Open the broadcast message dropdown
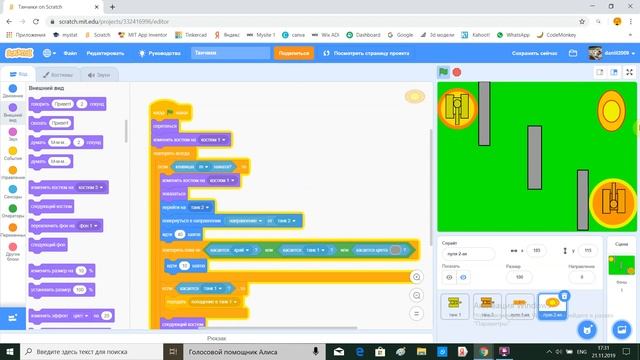The height and width of the screenshot is (360, 640). tap(214, 302)
